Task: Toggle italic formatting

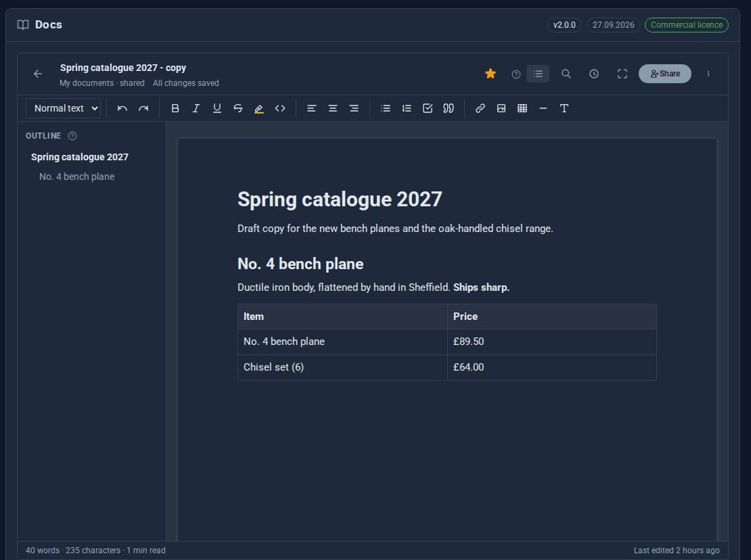Action: point(196,108)
